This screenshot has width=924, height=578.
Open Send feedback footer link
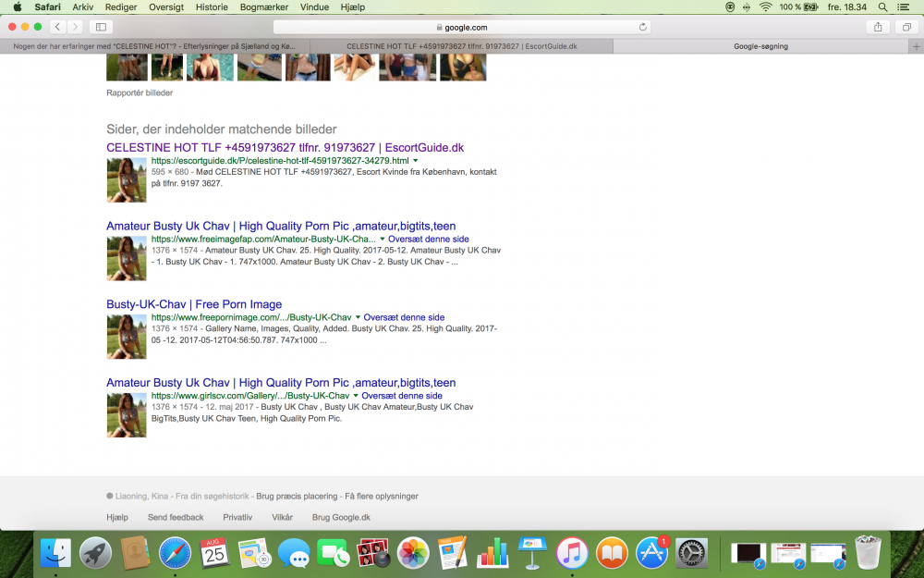(x=176, y=517)
